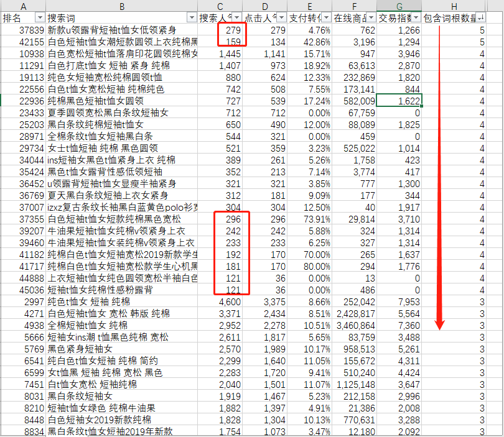Open the 搜索人气 column filter dropdown
Viewport: 504px width, 437px height.
[x=237, y=17]
